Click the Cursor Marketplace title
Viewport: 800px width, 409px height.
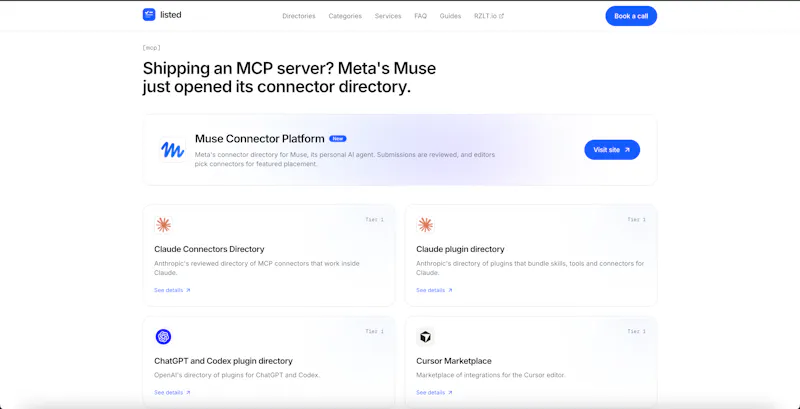[454, 361]
